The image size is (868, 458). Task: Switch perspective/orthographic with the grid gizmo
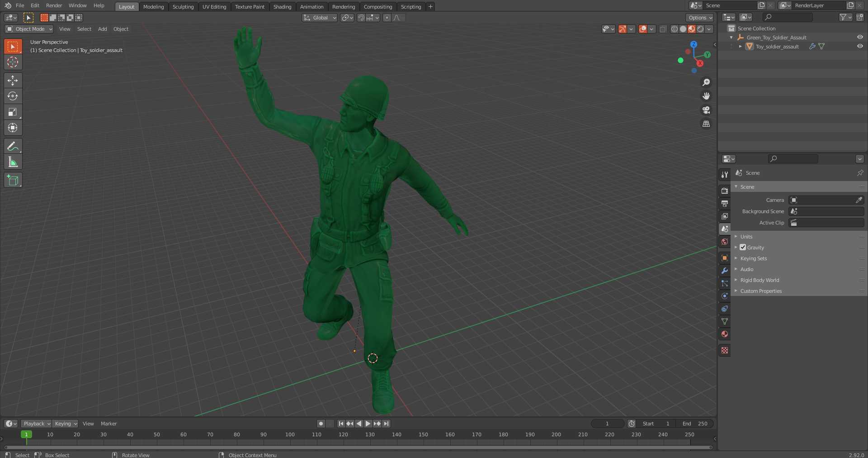[706, 124]
